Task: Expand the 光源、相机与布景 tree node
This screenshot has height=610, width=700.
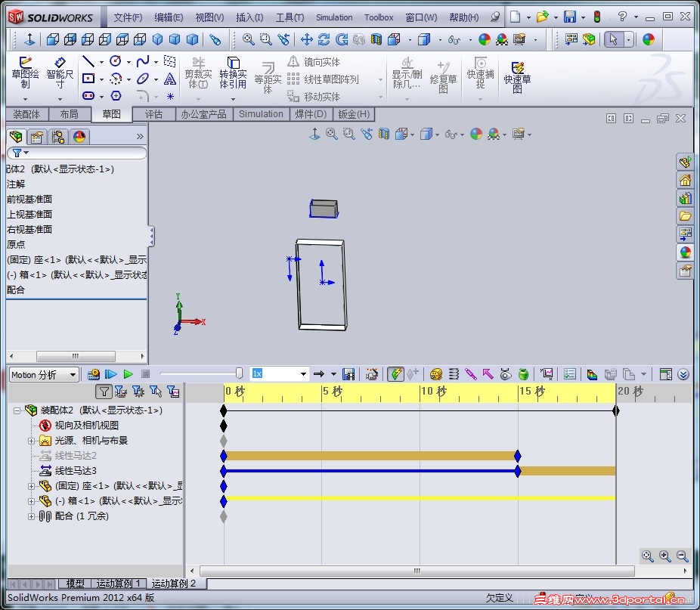Action: tap(31, 441)
